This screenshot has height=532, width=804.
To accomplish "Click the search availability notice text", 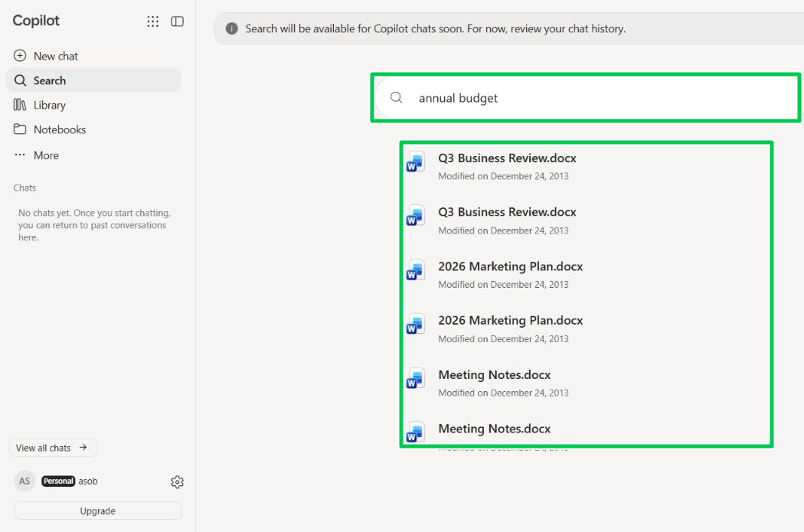I will [436, 28].
